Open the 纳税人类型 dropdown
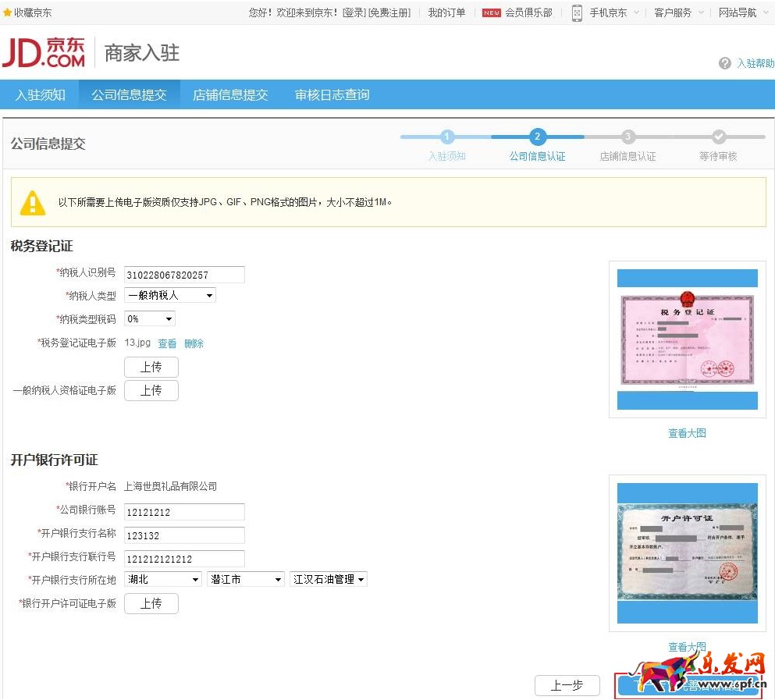This screenshot has width=775, height=700. (x=169, y=295)
